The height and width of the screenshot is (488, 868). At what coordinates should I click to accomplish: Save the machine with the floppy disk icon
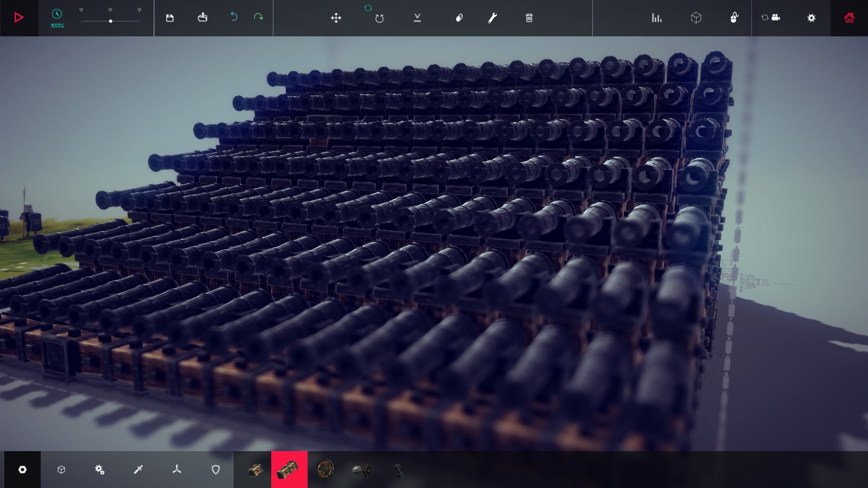170,18
